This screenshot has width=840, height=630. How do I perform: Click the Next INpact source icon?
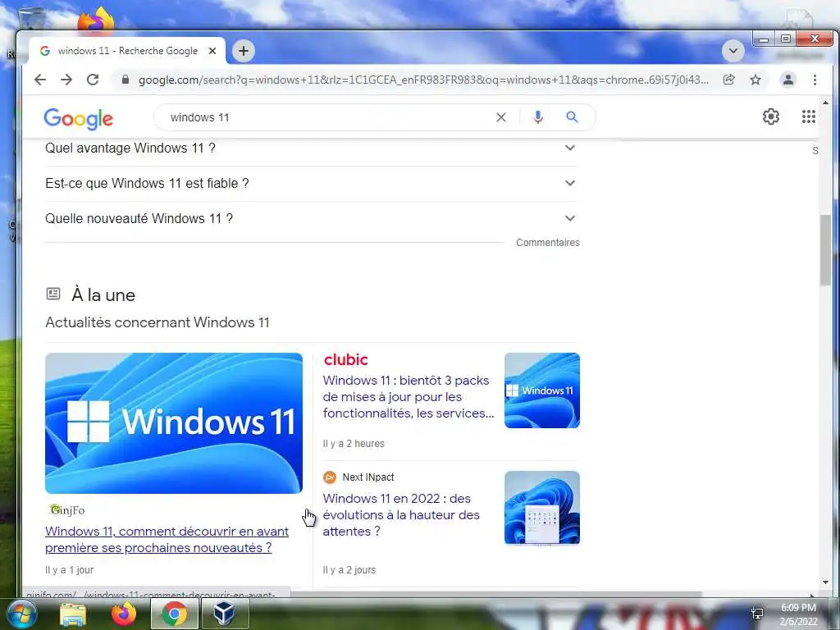coord(330,477)
